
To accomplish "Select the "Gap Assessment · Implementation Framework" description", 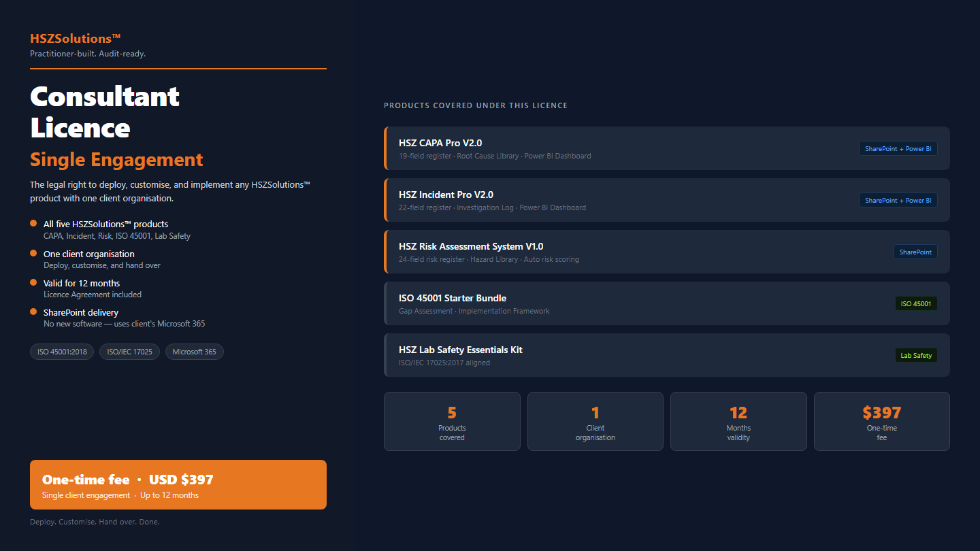I will [474, 311].
